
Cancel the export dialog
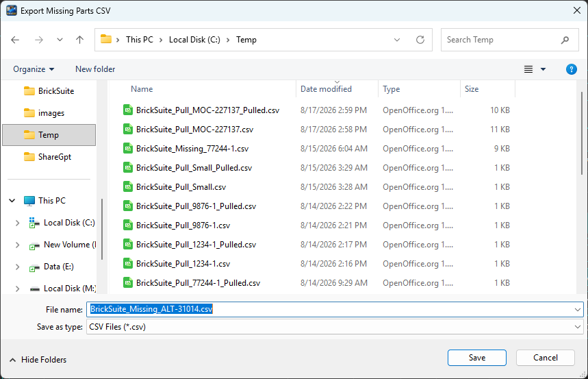[x=546, y=358]
